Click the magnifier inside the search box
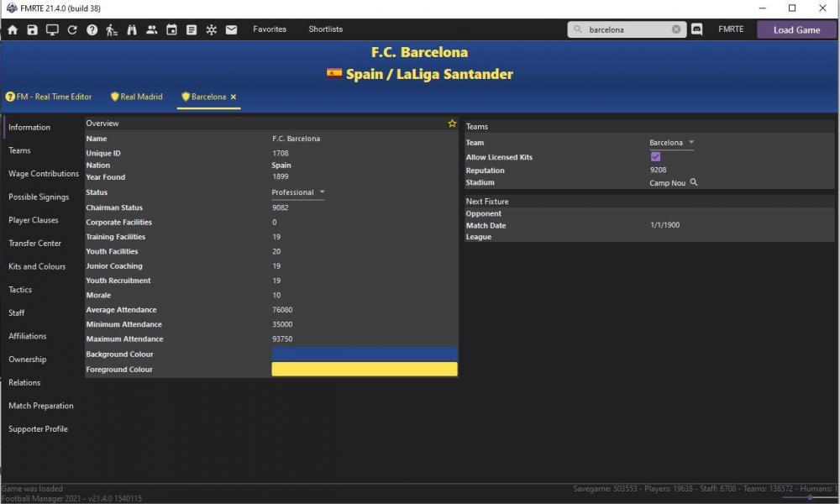840x504 pixels. (578, 29)
